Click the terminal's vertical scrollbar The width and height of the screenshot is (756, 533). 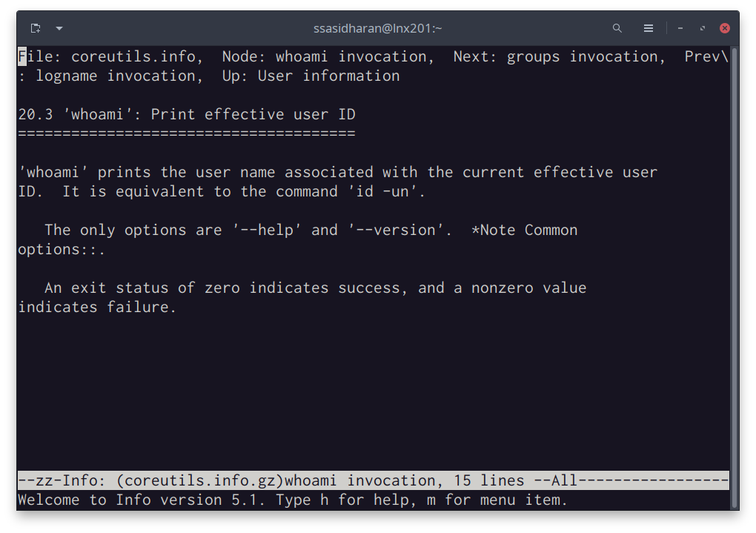[735, 276]
